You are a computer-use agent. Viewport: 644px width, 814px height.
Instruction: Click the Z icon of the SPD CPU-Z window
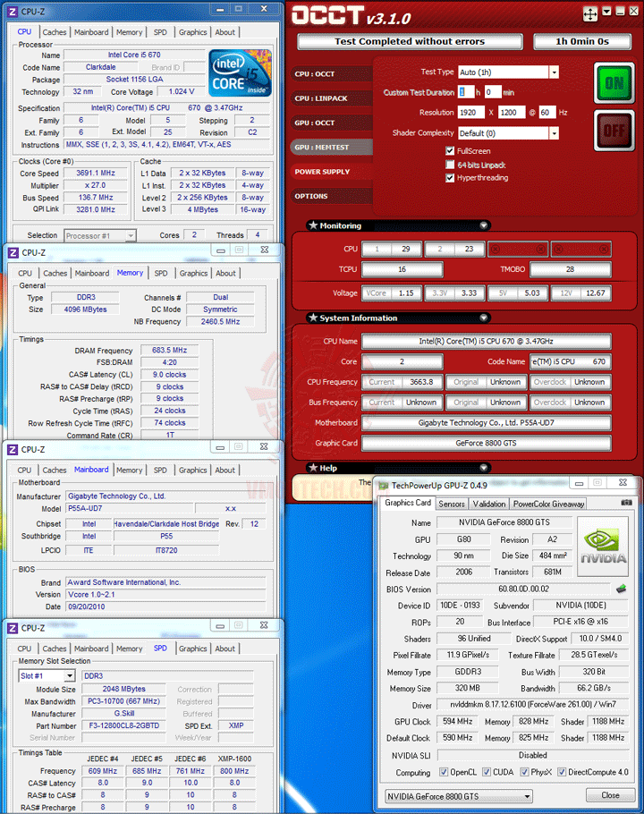coord(13,628)
